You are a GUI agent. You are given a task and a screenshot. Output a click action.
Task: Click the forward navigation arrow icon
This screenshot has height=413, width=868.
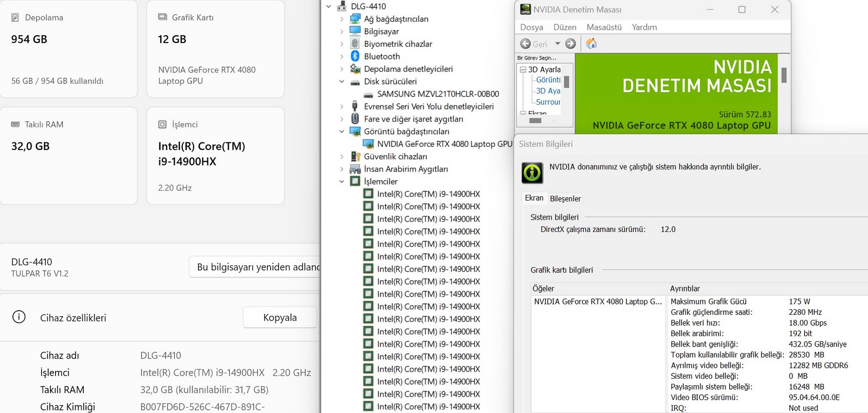coord(571,44)
